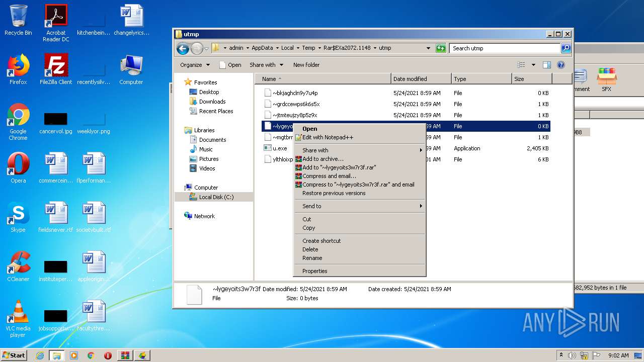Open Explorer help question mark icon
Viewport: 644px width, 362px height.
click(561, 65)
